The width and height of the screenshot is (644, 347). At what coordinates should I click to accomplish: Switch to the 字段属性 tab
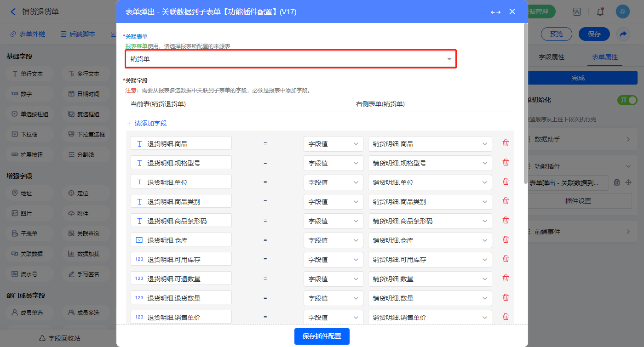click(551, 57)
